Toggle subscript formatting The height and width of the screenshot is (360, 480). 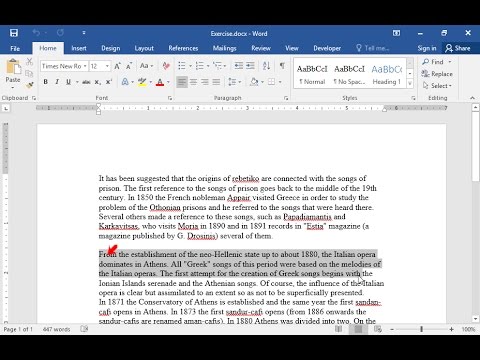click(97, 82)
